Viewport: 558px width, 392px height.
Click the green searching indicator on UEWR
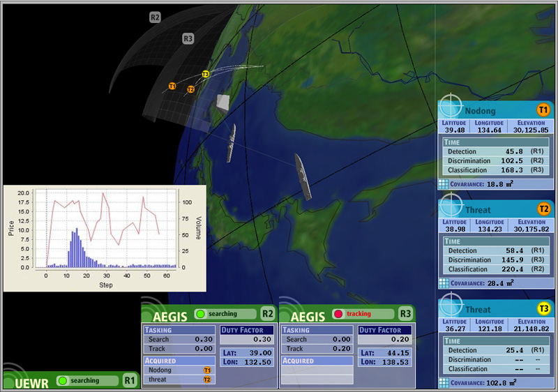pos(63,381)
